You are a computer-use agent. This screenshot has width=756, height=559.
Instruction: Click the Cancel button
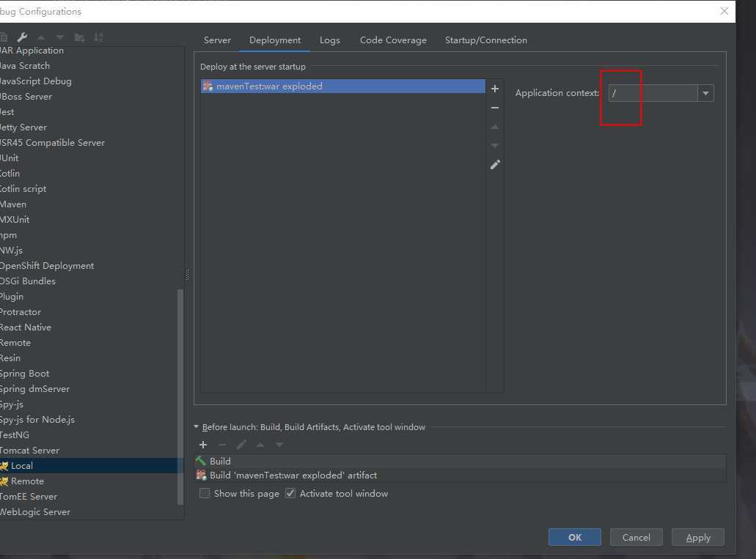coord(636,537)
